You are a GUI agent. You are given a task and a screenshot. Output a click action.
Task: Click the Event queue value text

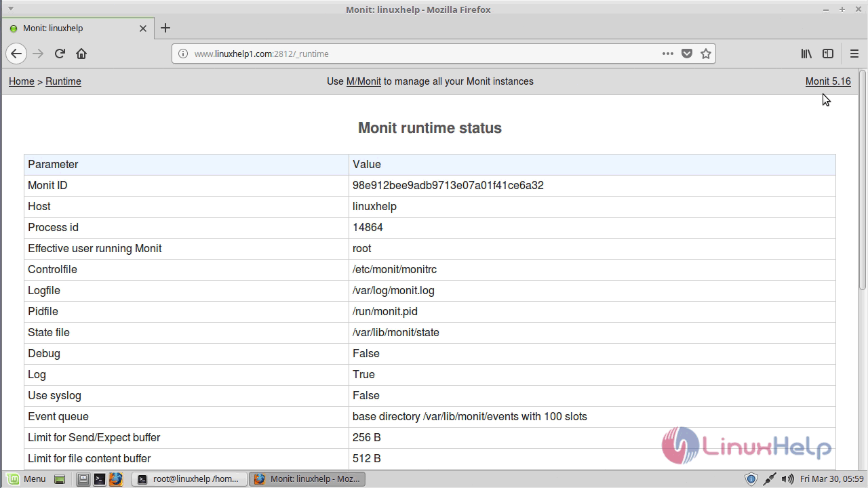pyautogui.click(x=470, y=416)
